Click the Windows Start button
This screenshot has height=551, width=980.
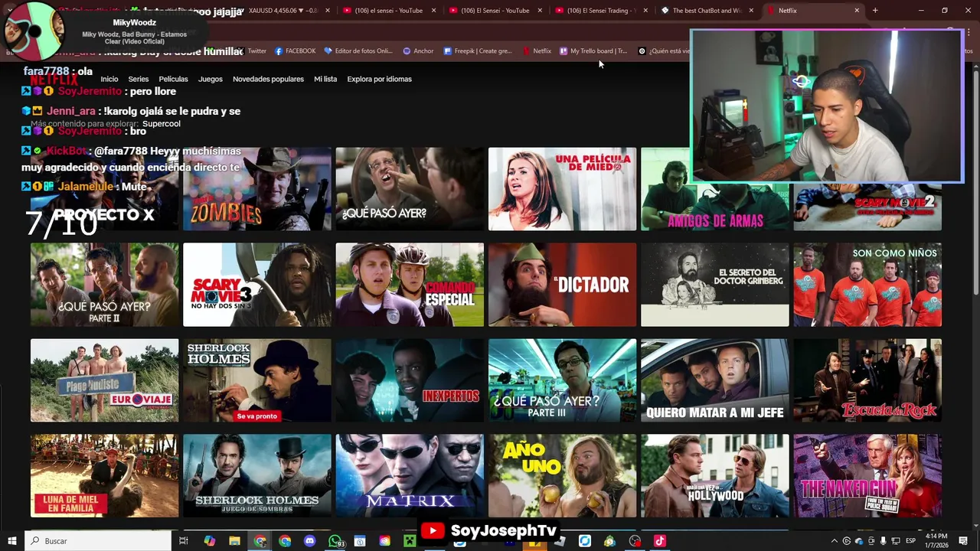(x=11, y=541)
